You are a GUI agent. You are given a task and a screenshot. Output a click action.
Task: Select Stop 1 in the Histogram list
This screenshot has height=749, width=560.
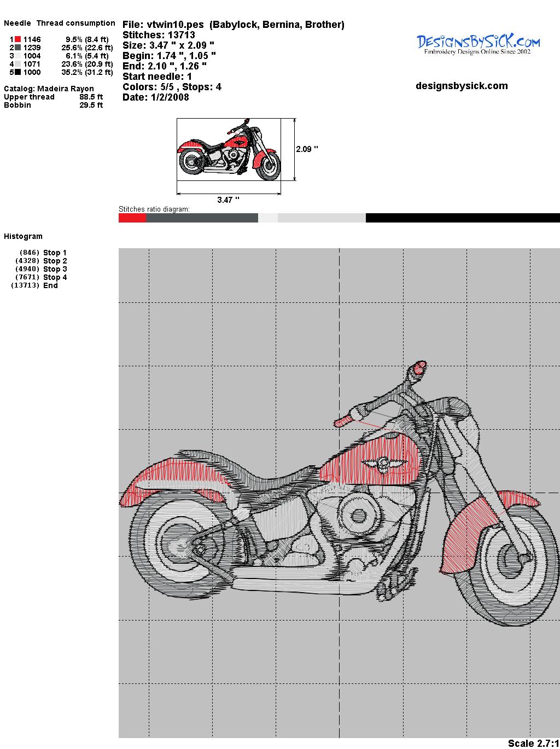click(55, 253)
